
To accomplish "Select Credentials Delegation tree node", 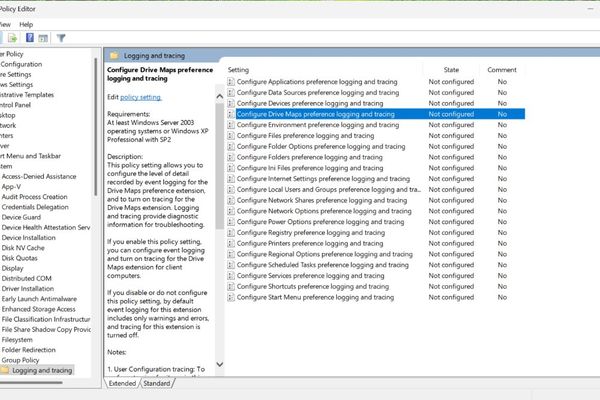I will 35,207.
